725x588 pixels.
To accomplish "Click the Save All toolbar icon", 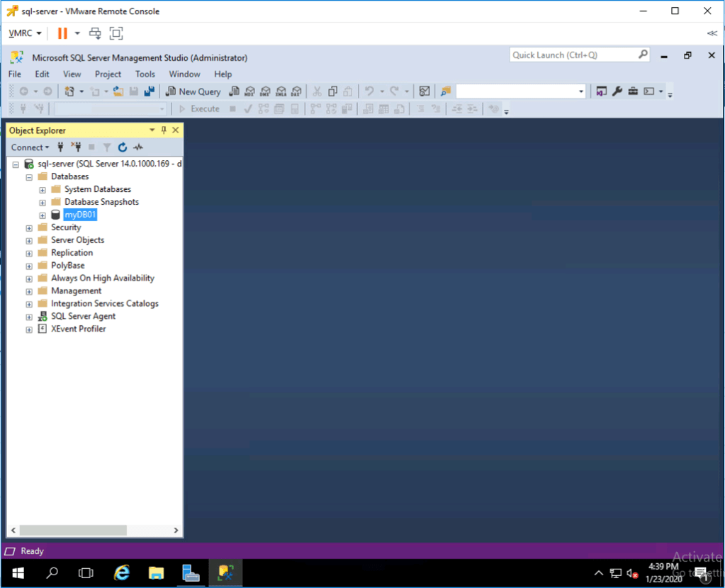I will [149, 91].
